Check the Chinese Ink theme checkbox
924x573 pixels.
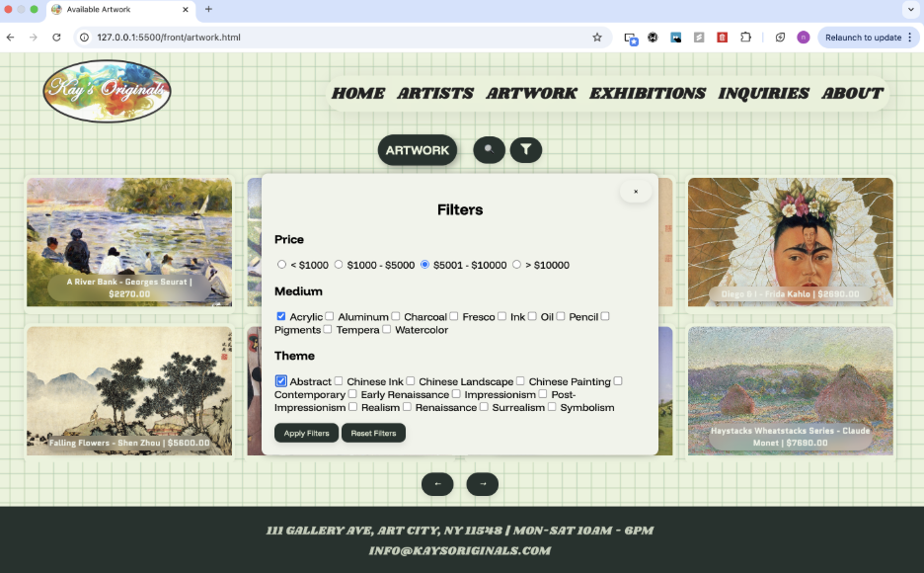pyautogui.click(x=339, y=380)
